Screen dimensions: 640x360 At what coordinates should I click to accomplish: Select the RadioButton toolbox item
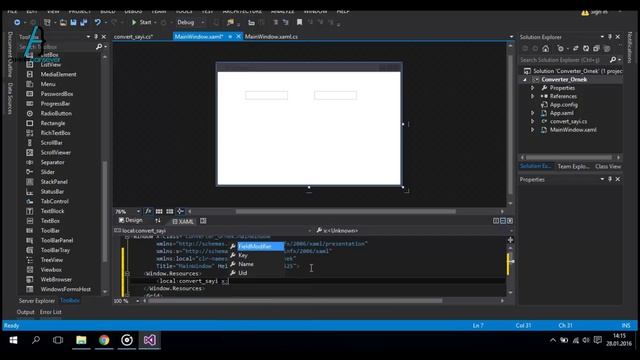(x=56, y=113)
